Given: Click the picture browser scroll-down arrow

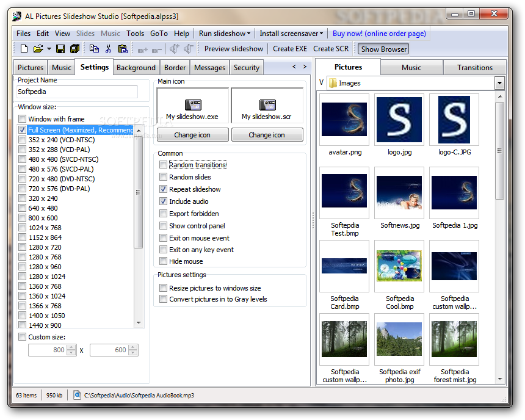Looking at the screenshot, I should pos(500,379).
